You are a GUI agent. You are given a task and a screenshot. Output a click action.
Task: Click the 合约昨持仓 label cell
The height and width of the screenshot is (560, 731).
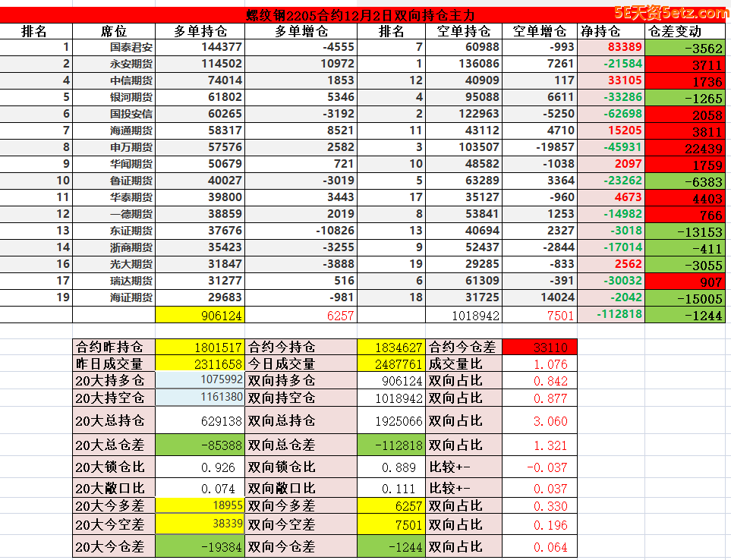(x=114, y=347)
